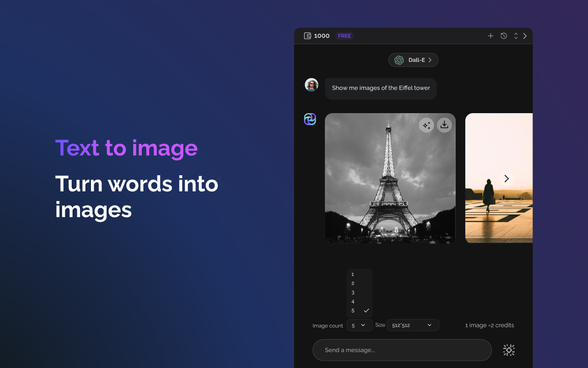
Task: Open the Image count dropdown
Action: 359,325
